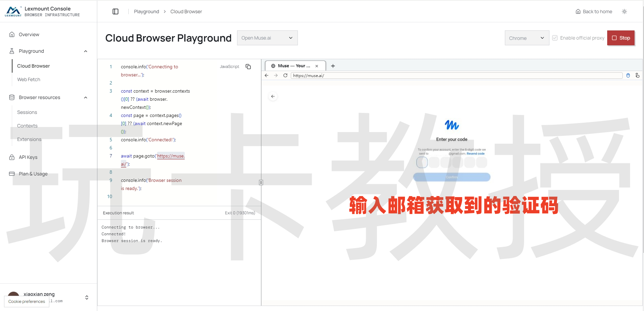The width and height of the screenshot is (644, 311).
Task: Click the Cloud Browser breadcrumb
Action: point(186,11)
